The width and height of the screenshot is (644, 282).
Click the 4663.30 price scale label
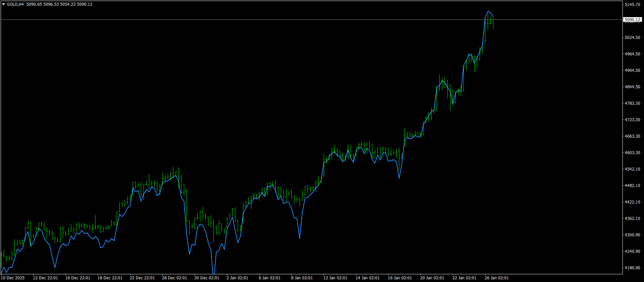[632, 136]
